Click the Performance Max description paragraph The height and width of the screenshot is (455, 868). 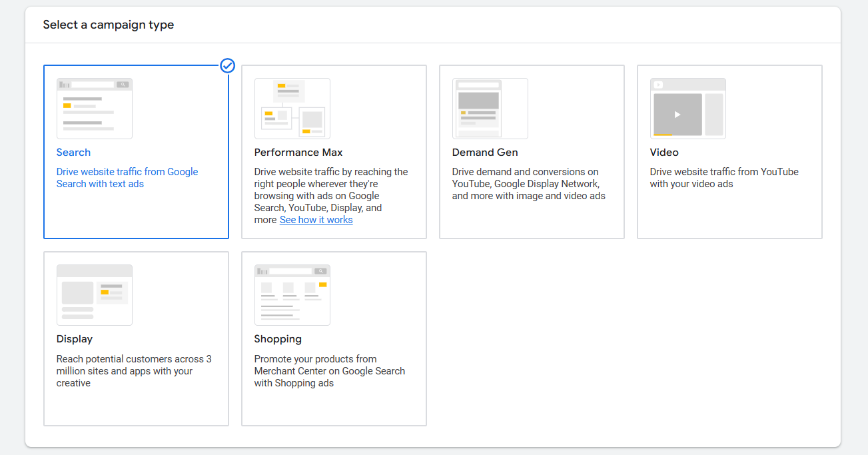coord(330,190)
